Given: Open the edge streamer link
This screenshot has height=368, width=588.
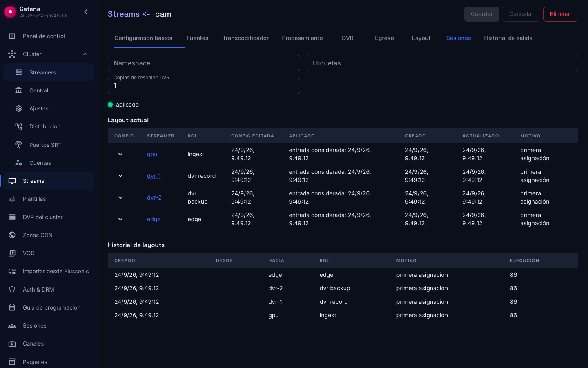Looking at the screenshot, I should (x=154, y=219).
